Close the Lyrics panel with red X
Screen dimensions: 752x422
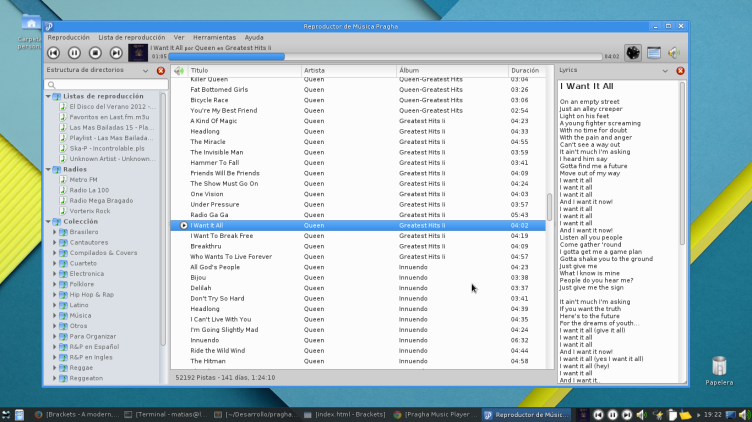click(x=680, y=71)
